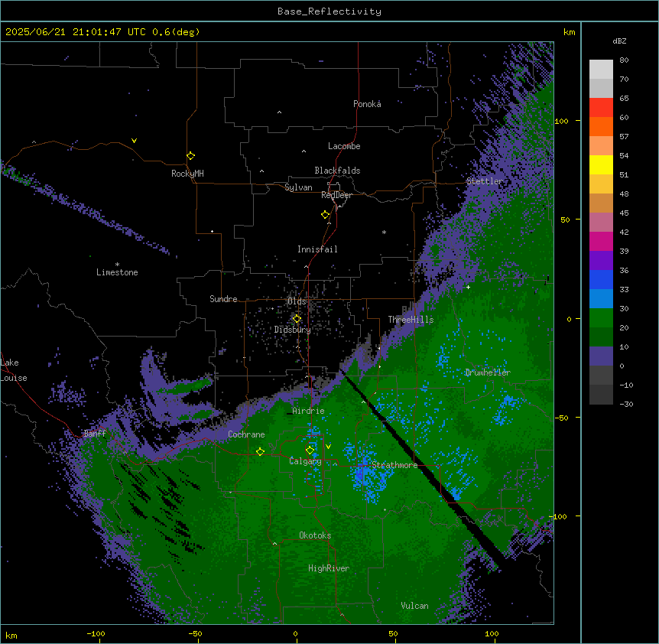Screen dimensions: 659x644
Task: Select the yellow diamond marker below Cochrane
Action: [260, 452]
